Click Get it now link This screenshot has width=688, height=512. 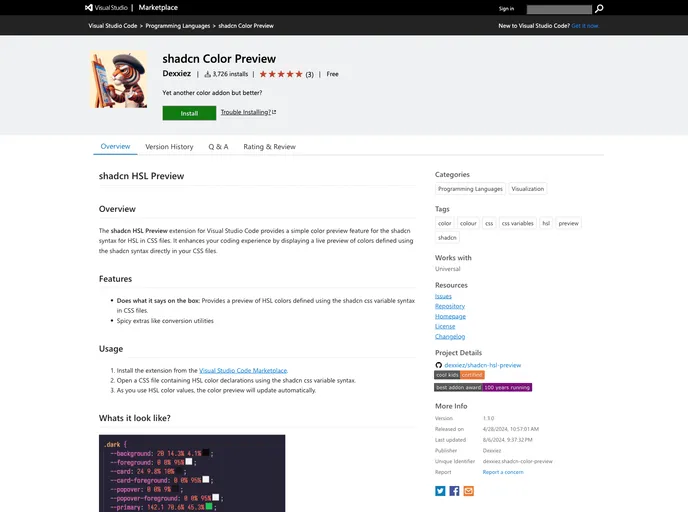pos(585,26)
